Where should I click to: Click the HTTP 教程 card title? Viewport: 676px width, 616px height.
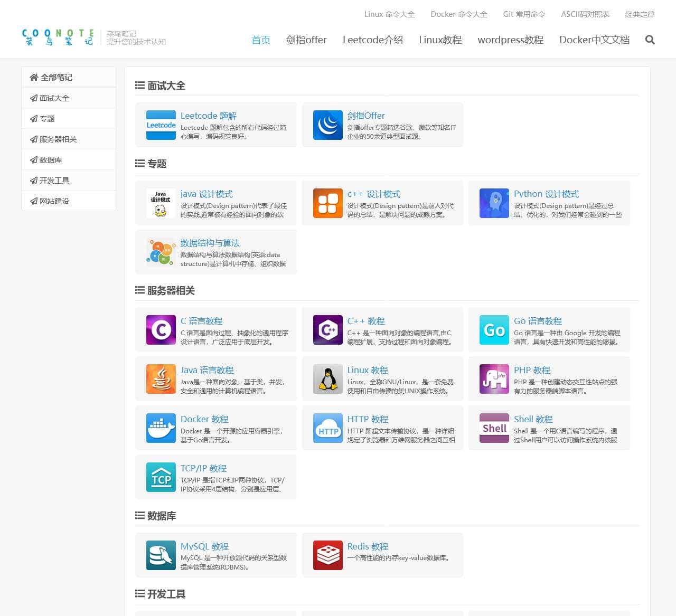tap(368, 419)
